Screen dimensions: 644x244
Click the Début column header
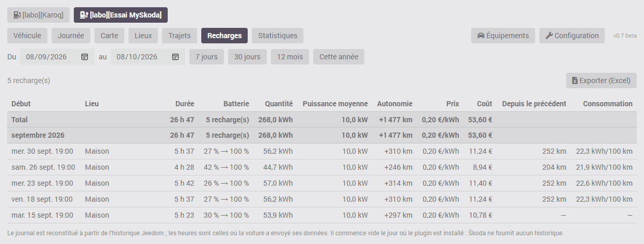21,104
